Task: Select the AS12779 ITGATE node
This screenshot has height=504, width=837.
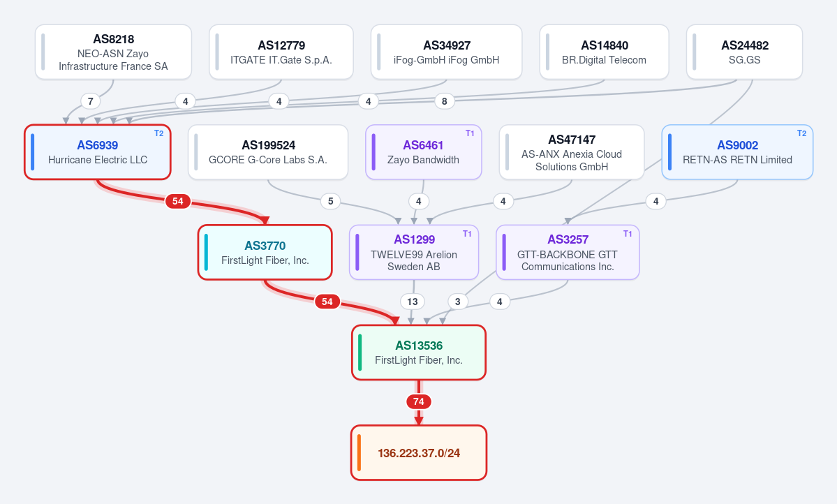Action: click(281, 52)
